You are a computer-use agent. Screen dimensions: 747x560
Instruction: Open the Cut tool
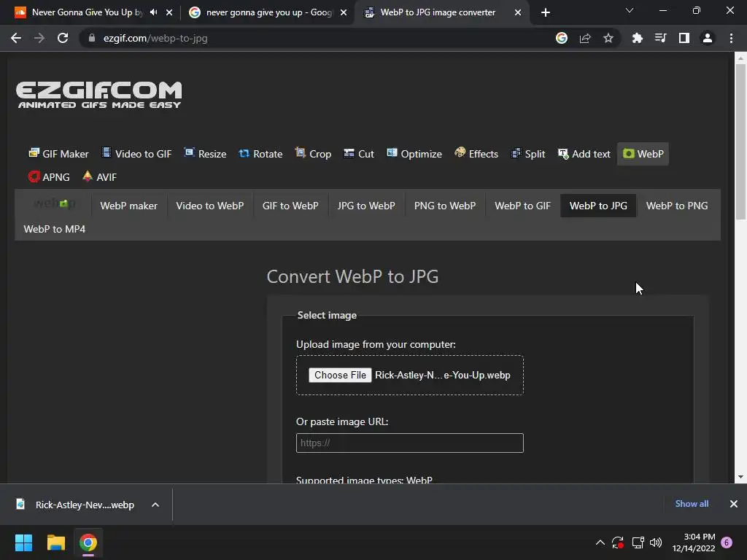[359, 154]
